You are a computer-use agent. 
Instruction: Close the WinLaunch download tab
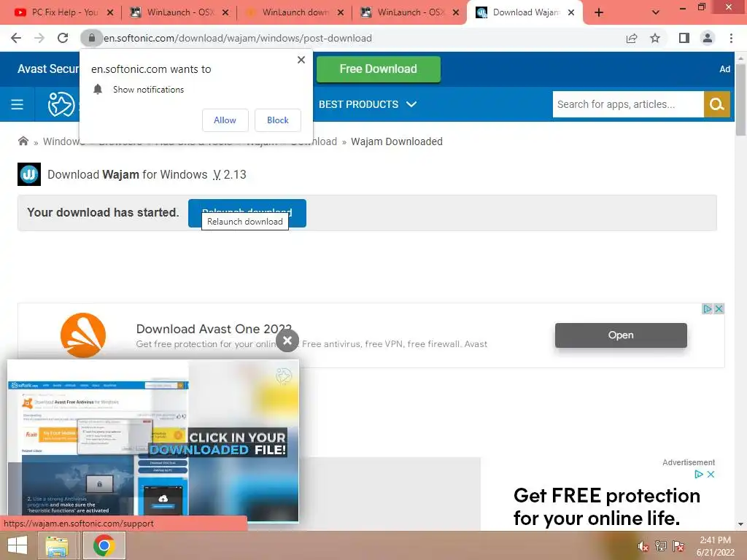coord(341,12)
